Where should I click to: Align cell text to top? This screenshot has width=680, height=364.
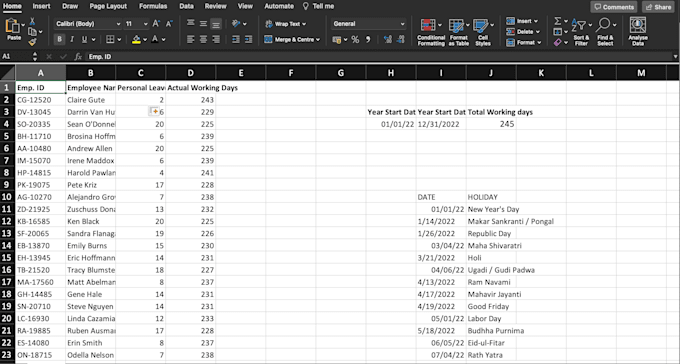[x=190, y=23]
